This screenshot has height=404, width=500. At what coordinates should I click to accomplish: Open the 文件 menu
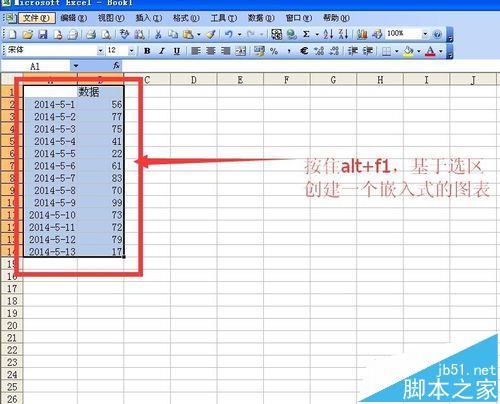click(36, 18)
